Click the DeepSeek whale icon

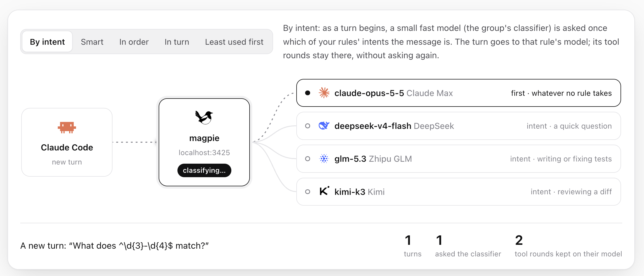click(324, 126)
